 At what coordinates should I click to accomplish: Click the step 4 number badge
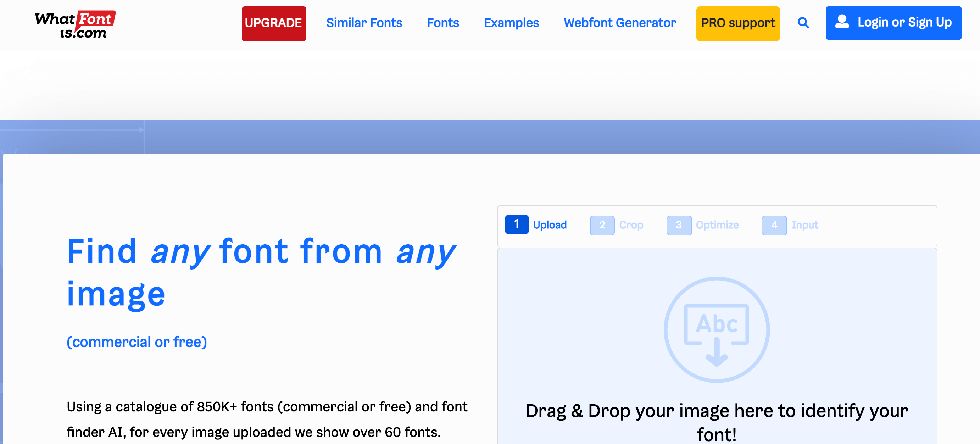pyautogui.click(x=774, y=225)
